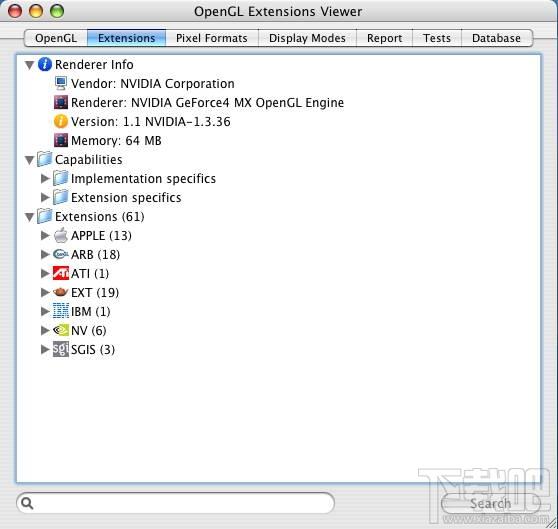
Task: Collapse the Renderer Info section
Action: (x=30, y=65)
